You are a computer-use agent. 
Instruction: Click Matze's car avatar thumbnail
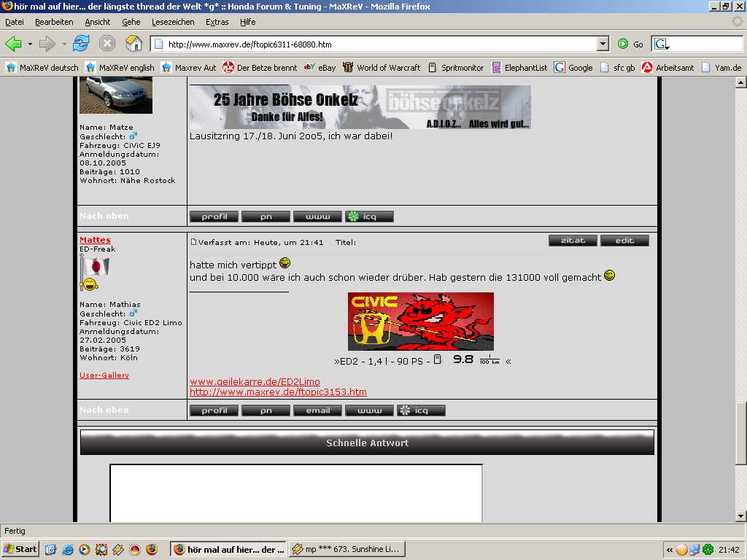click(116, 96)
